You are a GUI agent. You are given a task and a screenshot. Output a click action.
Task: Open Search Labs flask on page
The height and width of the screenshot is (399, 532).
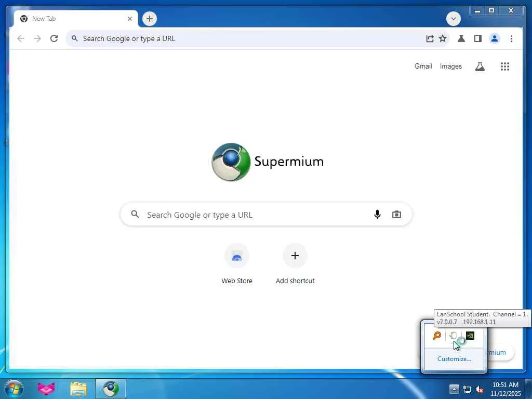click(x=480, y=66)
